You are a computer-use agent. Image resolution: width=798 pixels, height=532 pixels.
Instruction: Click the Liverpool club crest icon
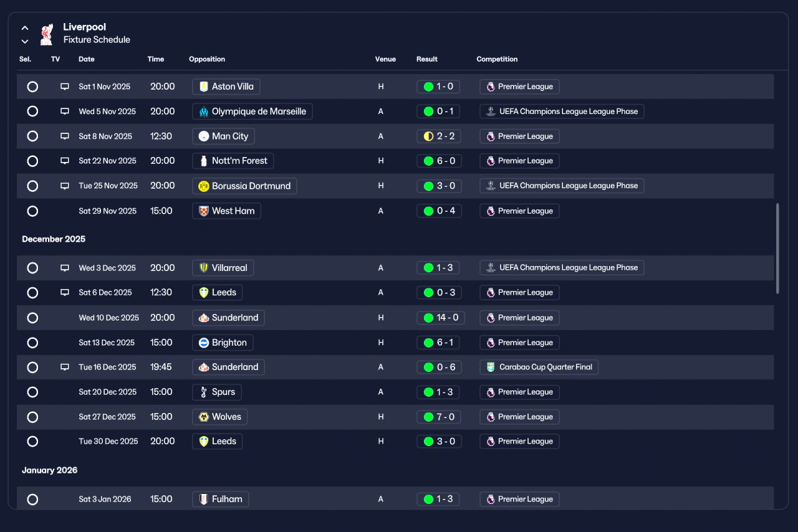click(x=46, y=34)
